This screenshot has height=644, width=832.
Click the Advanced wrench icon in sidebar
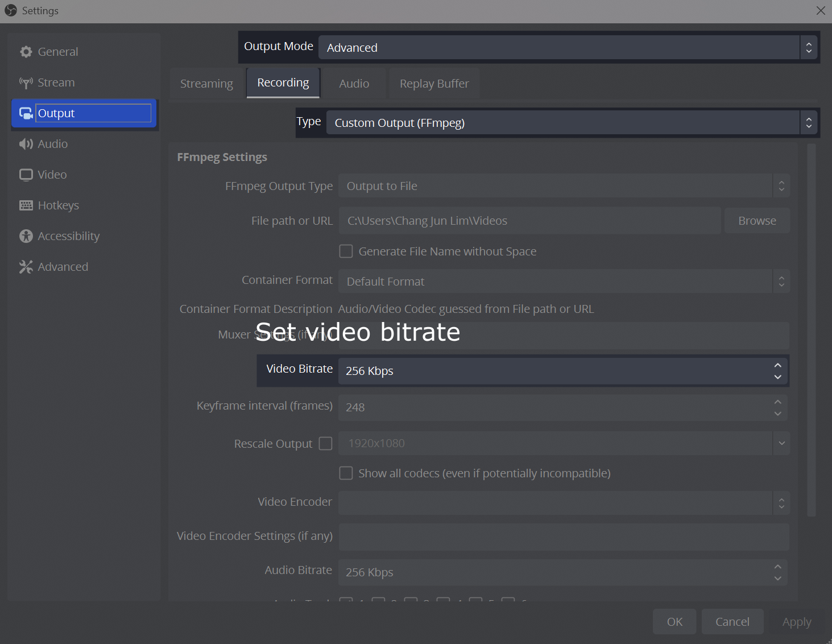pyautogui.click(x=26, y=266)
